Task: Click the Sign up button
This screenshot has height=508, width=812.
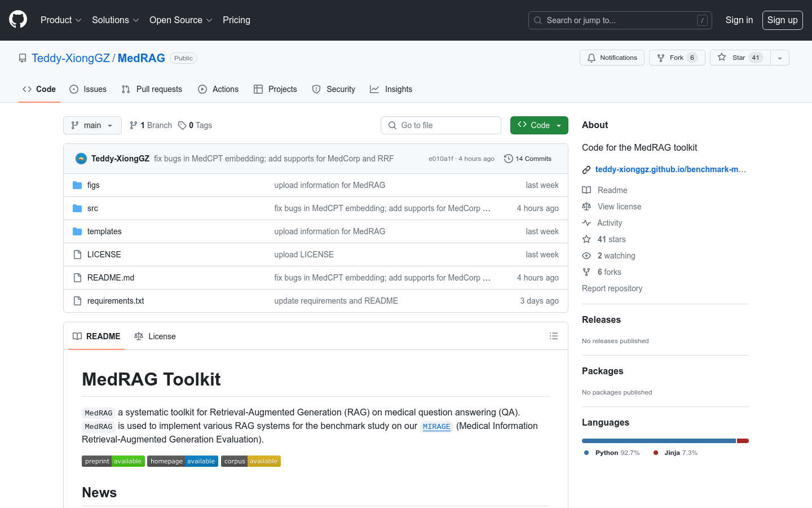Action: point(782,20)
